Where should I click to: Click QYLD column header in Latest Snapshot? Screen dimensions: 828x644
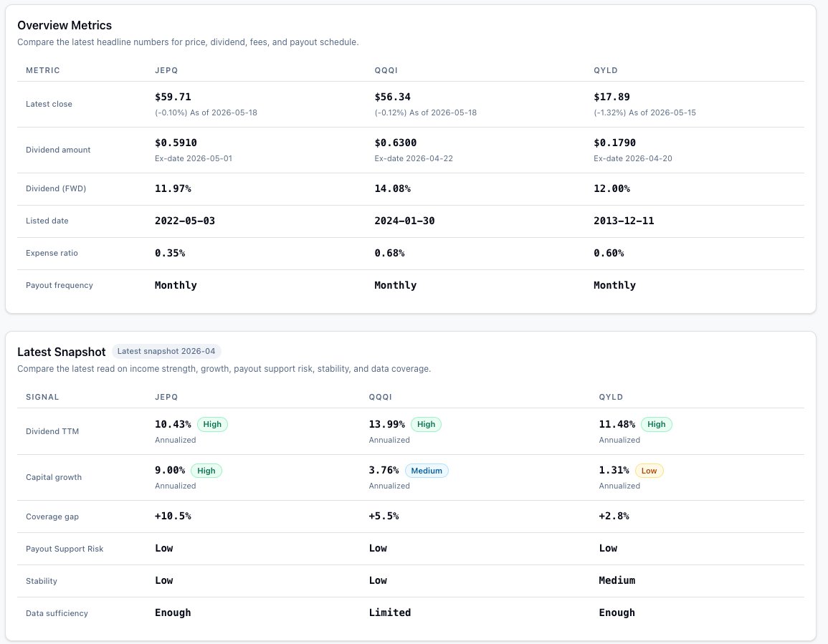[x=611, y=397]
